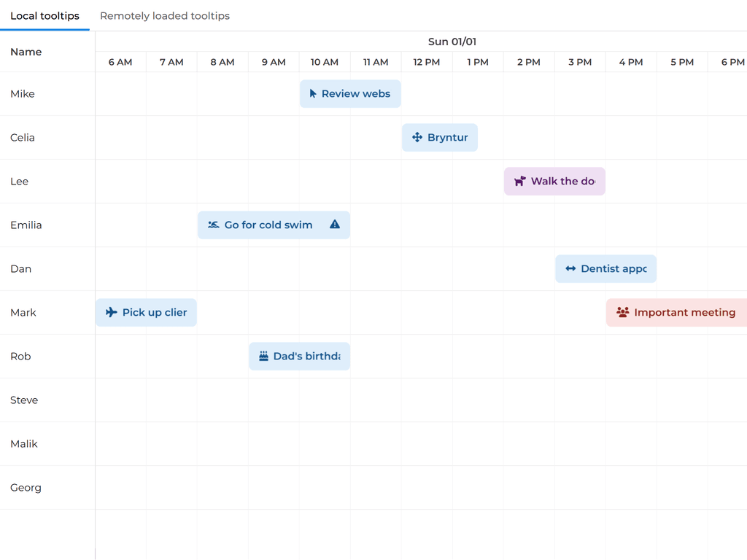
Task: Select the Local tooltips tab
Action: (44, 16)
